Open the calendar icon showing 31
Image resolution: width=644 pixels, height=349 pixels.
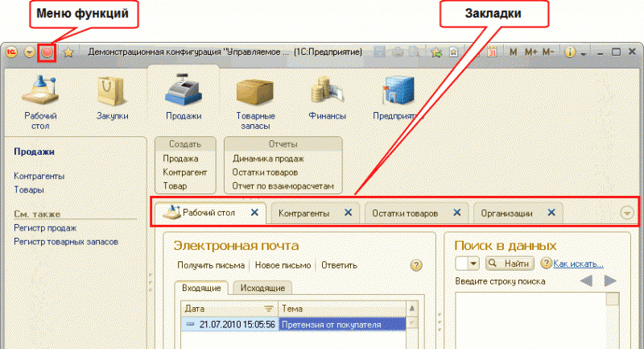pos(492,52)
